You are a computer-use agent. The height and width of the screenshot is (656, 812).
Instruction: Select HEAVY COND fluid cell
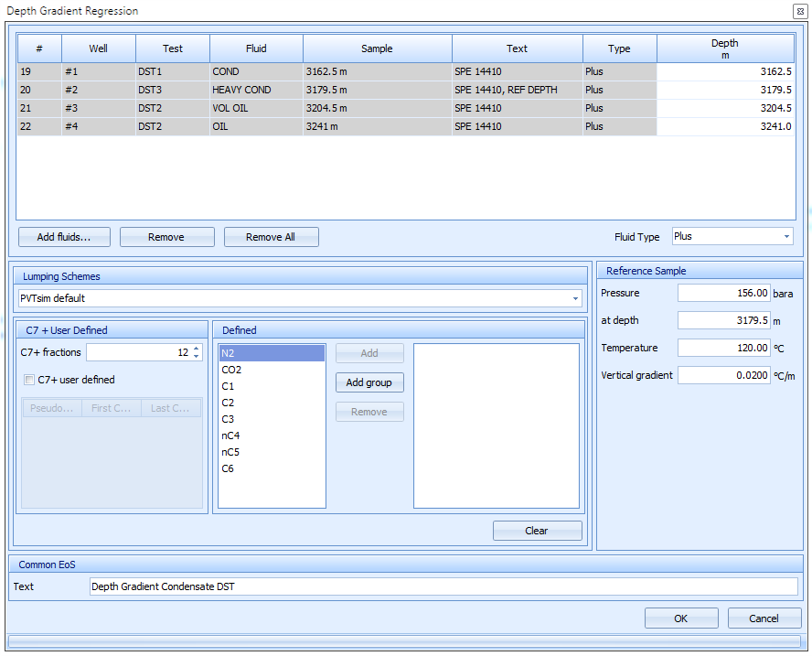(256, 90)
